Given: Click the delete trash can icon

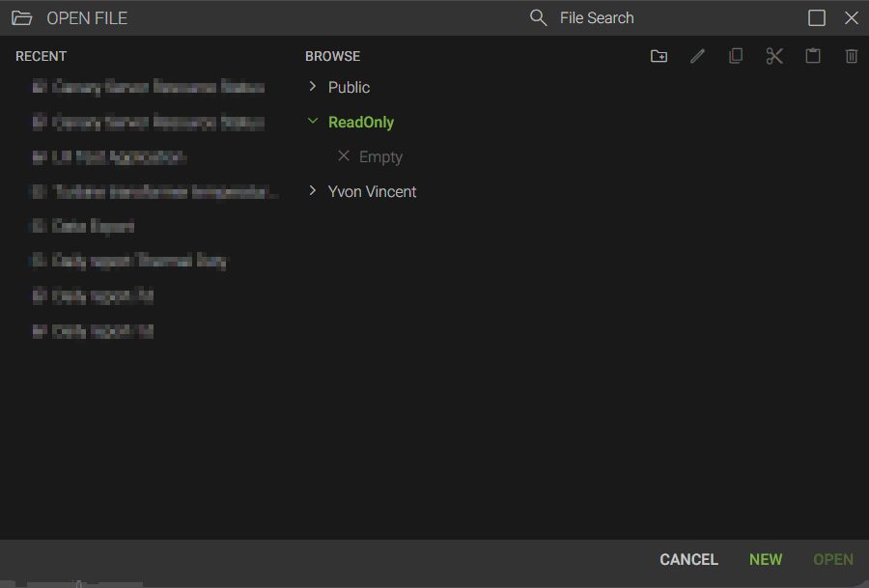Looking at the screenshot, I should (852, 56).
